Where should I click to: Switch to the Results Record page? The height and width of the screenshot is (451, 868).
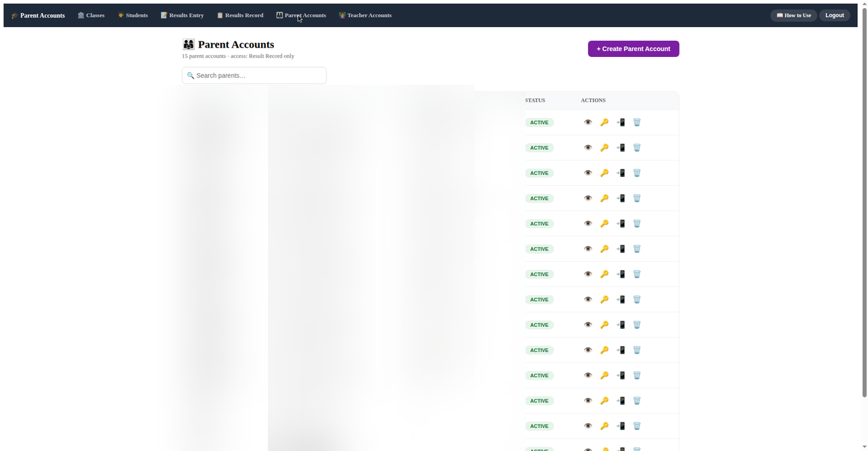tap(240, 15)
